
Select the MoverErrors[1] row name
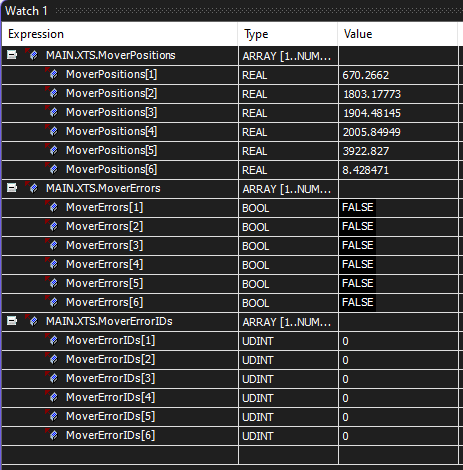(104, 207)
